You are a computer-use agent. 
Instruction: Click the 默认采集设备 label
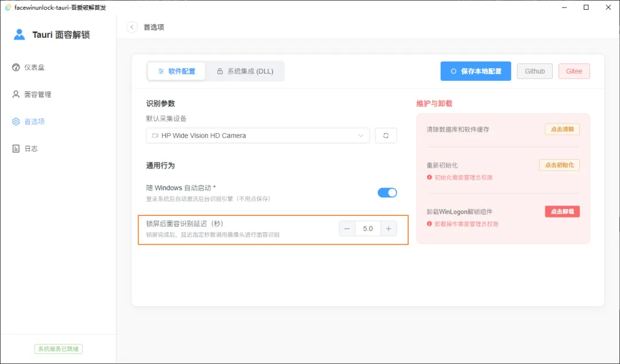point(166,119)
